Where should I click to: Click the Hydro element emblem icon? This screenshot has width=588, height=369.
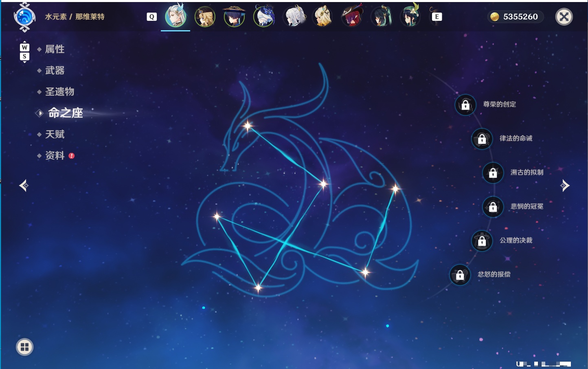click(24, 17)
